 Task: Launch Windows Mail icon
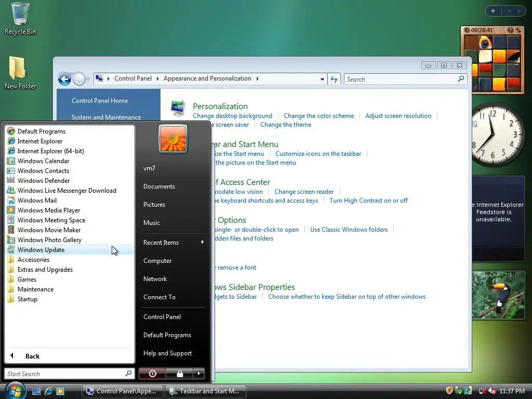(11, 200)
